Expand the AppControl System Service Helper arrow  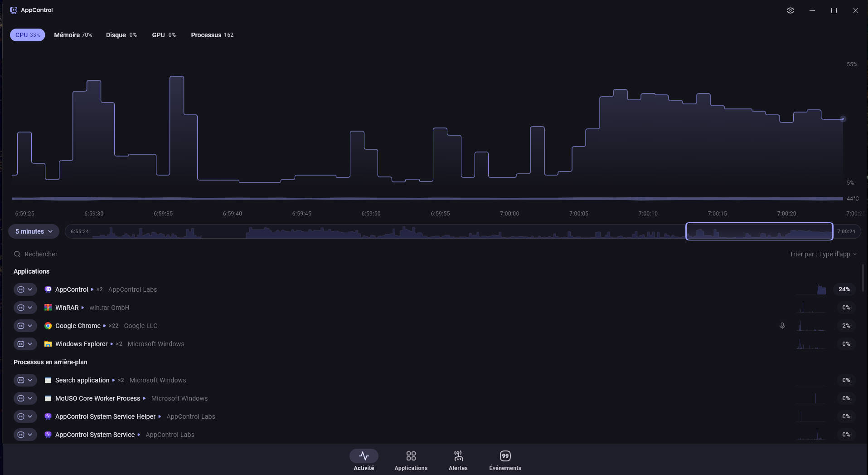[x=160, y=416]
